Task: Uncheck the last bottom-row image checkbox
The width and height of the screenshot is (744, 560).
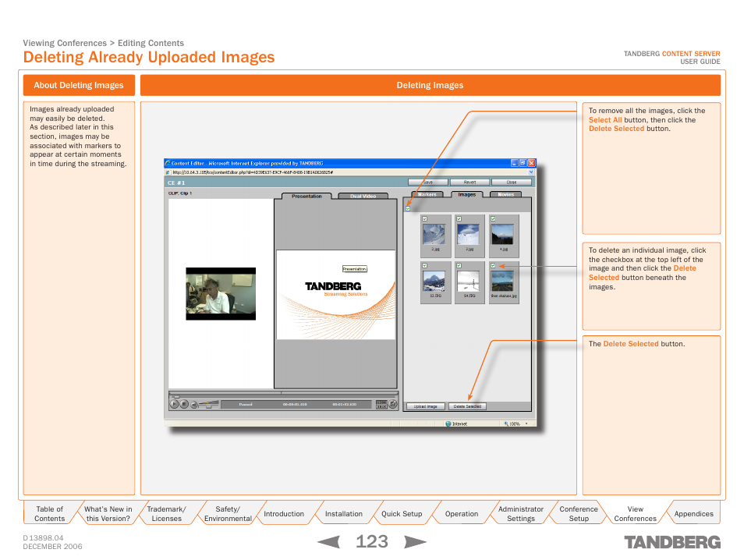Action: [493, 266]
